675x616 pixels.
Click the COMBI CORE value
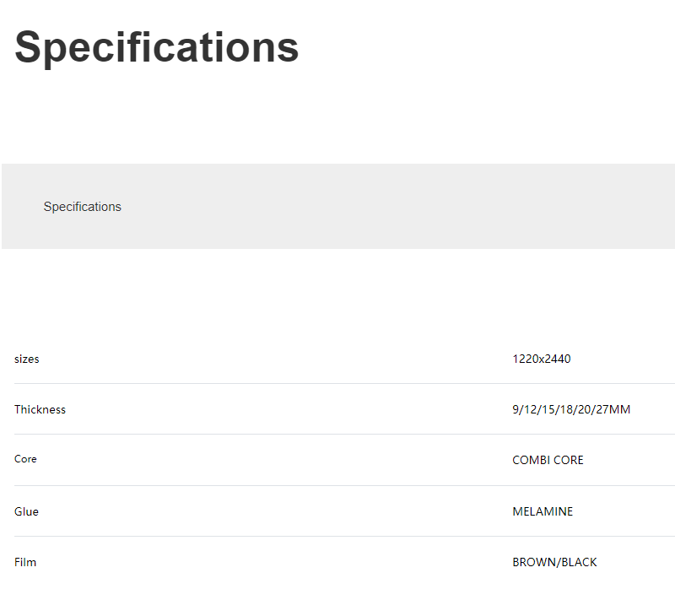coord(548,460)
